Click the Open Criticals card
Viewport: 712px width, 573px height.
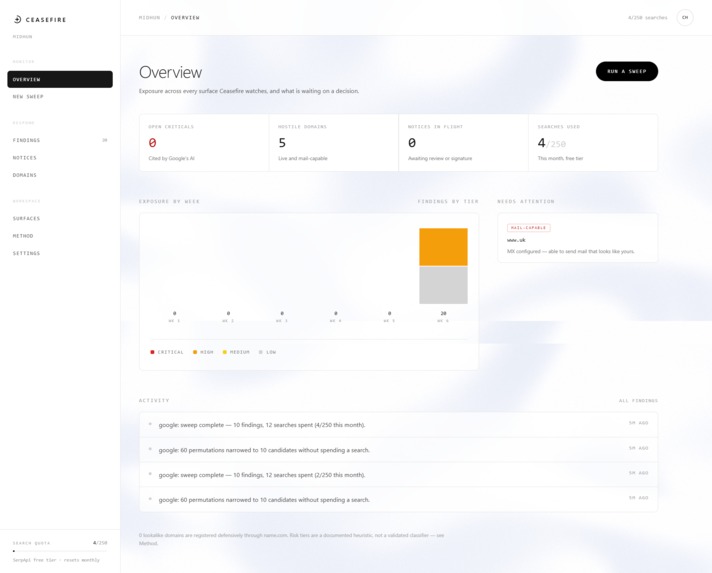click(204, 143)
